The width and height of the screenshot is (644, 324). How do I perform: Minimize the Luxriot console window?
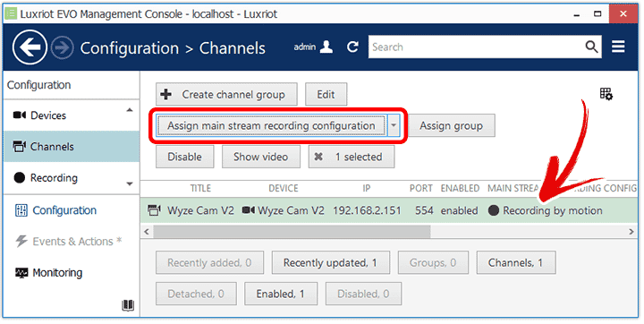[x=577, y=14]
